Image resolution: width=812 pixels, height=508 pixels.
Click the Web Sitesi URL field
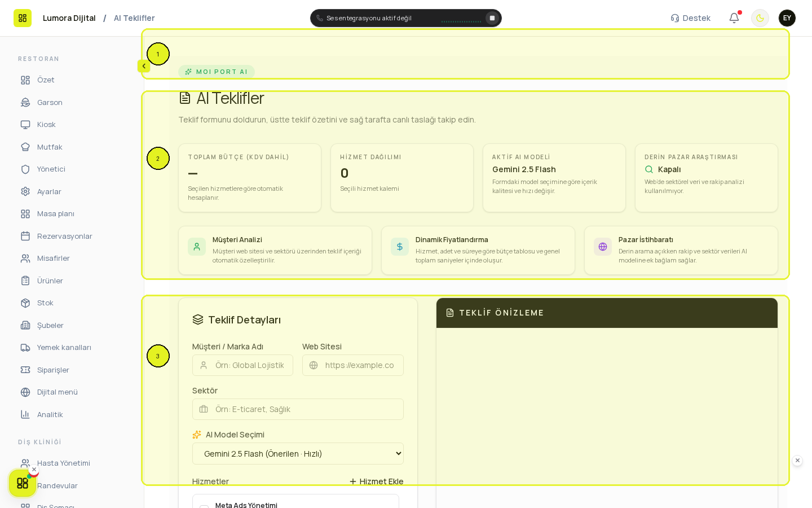coord(353,365)
